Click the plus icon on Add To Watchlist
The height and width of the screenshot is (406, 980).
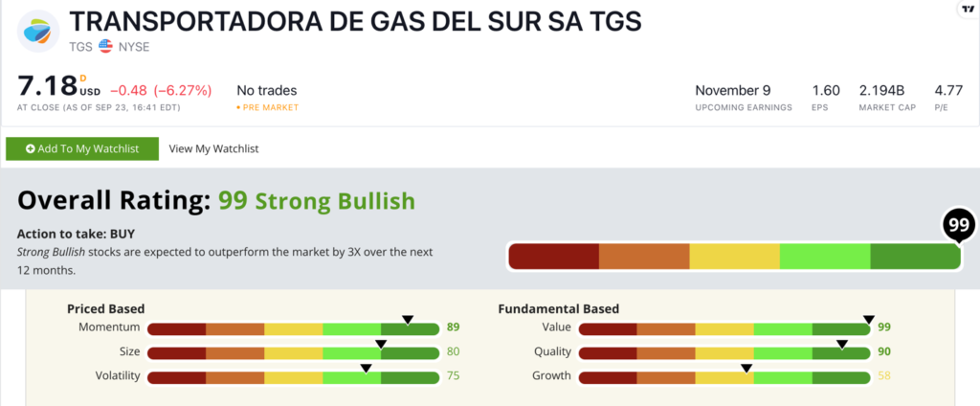[x=32, y=148]
